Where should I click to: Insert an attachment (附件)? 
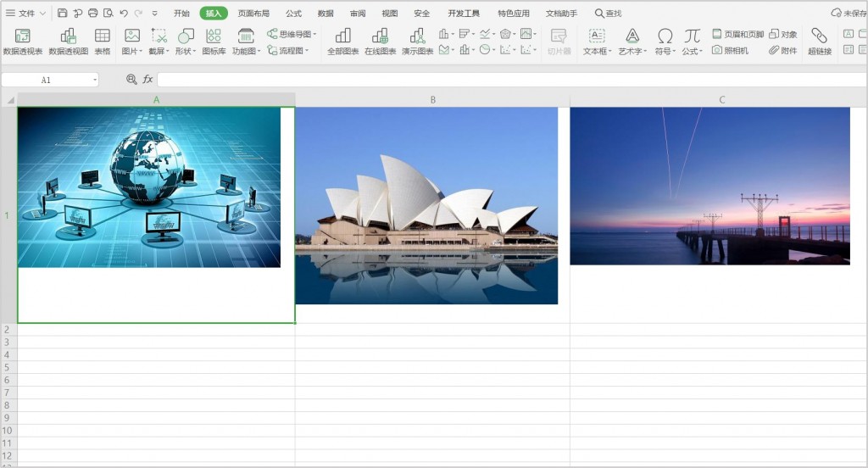tap(782, 50)
